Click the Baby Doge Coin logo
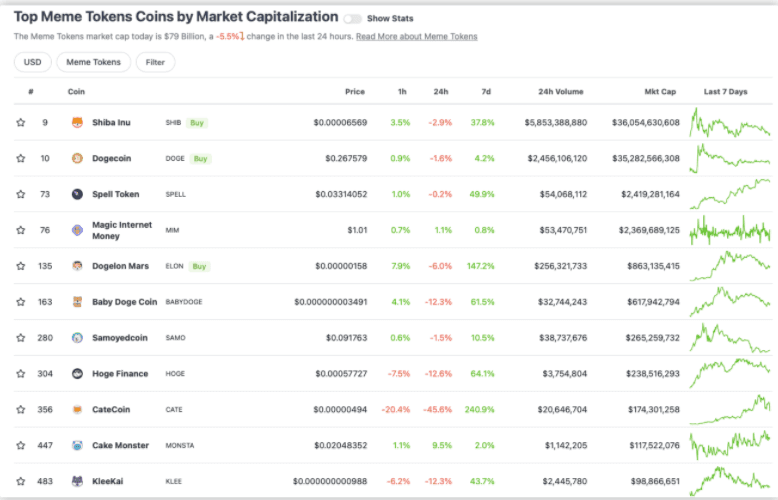778x500 pixels. [77, 302]
